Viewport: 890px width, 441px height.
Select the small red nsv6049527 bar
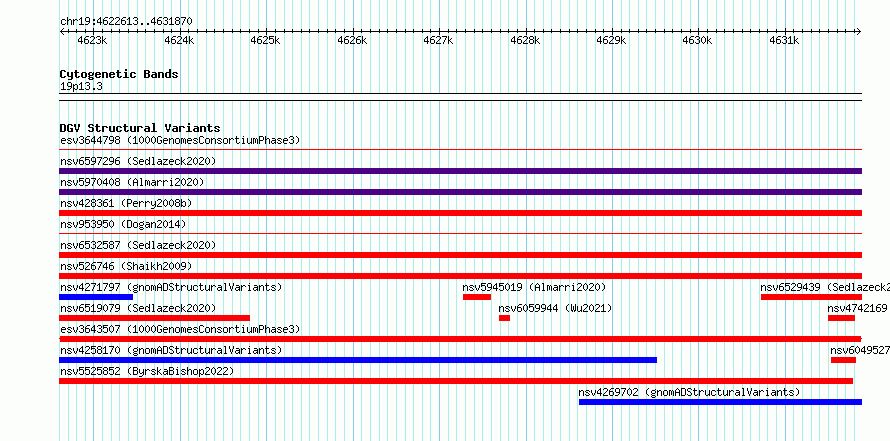(x=843, y=360)
